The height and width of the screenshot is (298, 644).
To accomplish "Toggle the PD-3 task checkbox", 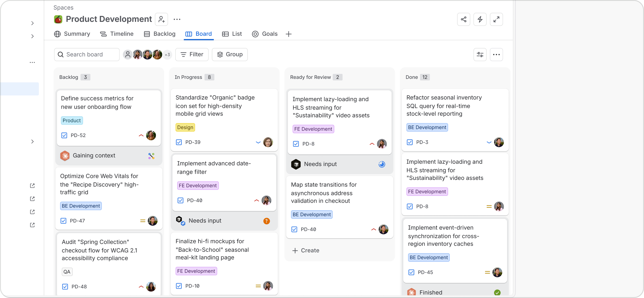I will (x=410, y=142).
